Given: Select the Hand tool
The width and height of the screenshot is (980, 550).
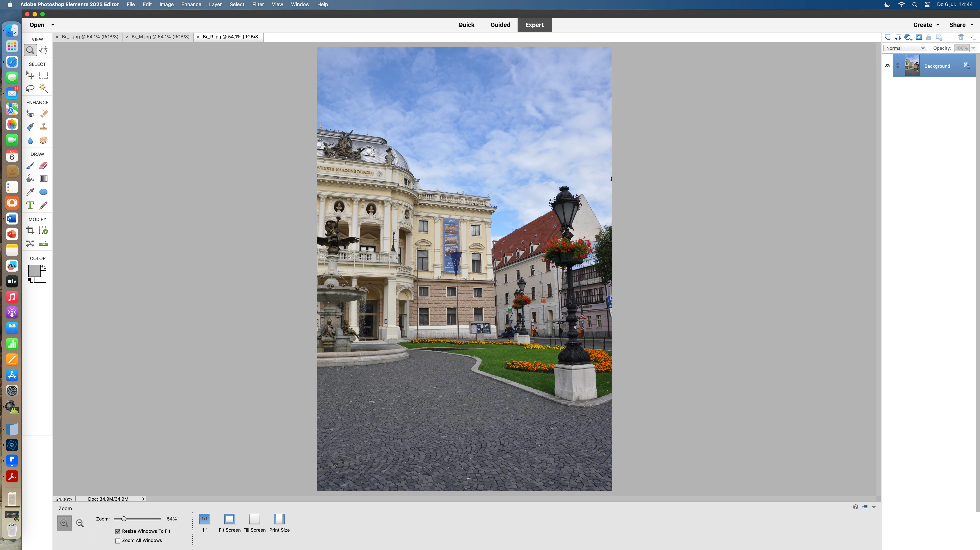Looking at the screenshot, I should click(x=43, y=50).
